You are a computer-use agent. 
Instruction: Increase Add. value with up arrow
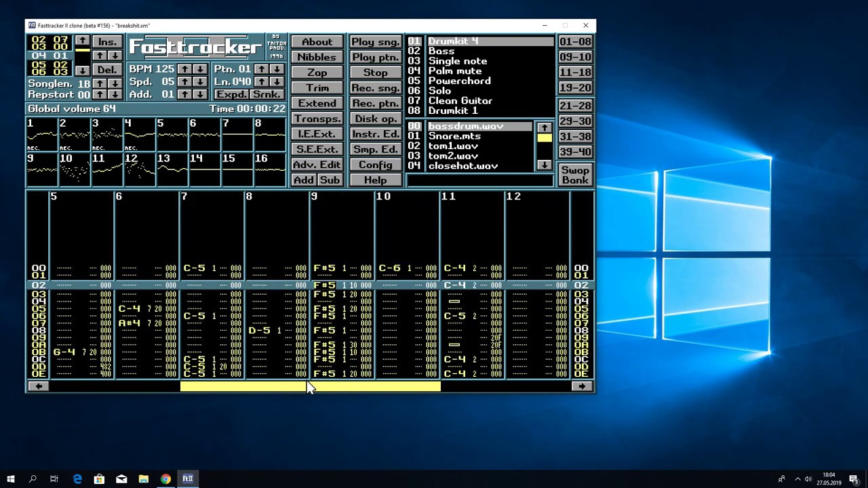click(184, 94)
